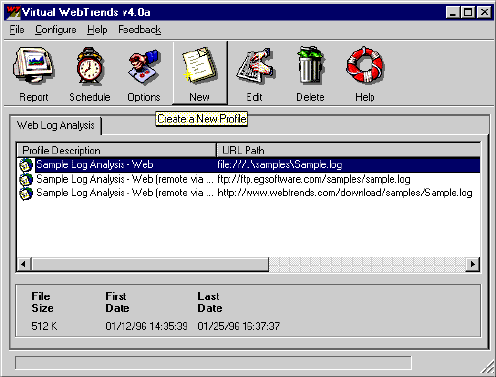Select the first Sample Log Analysis - Web row
The width and height of the screenshot is (496, 377).
pyautogui.click(x=249, y=165)
